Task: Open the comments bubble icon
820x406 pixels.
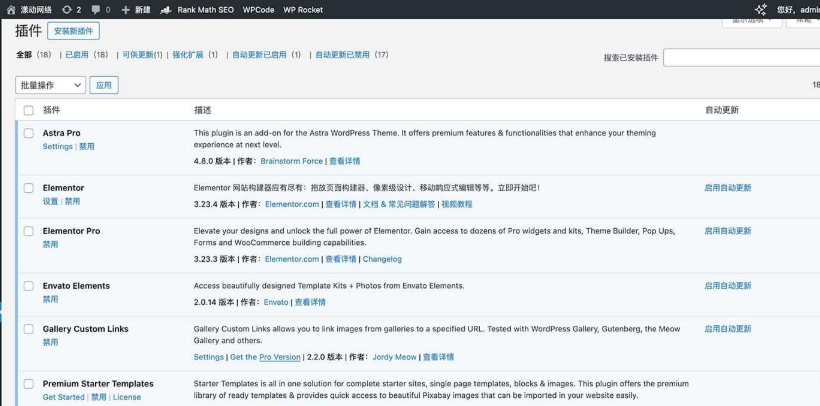Action: [96, 9]
